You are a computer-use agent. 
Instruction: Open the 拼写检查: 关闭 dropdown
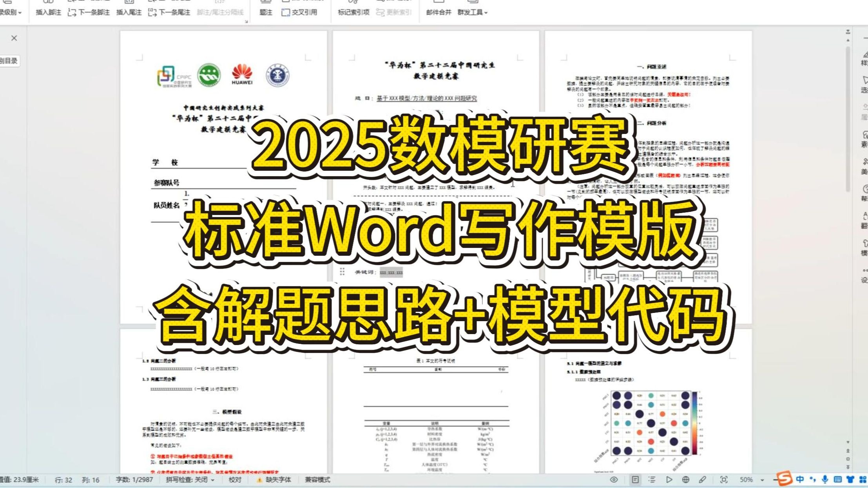tap(190, 480)
